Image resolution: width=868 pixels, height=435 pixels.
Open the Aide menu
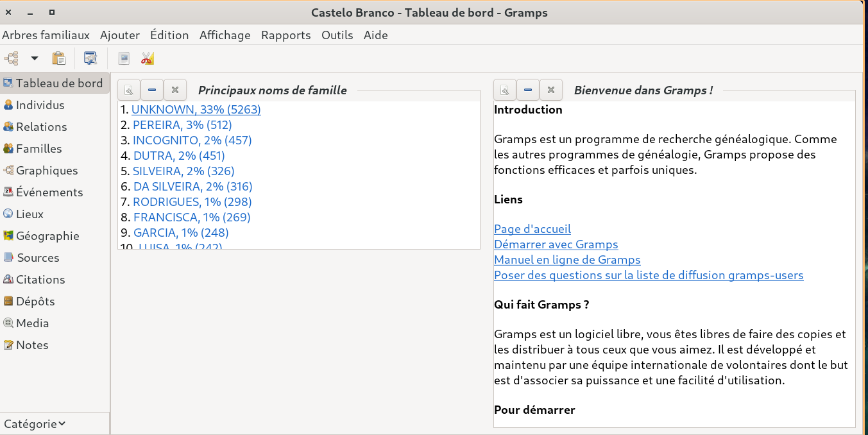(x=376, y=35)
